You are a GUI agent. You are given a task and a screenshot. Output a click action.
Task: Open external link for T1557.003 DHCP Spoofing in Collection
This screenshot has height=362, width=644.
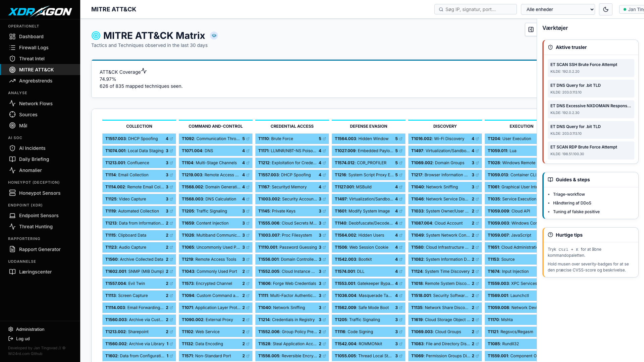click(171, 139)
